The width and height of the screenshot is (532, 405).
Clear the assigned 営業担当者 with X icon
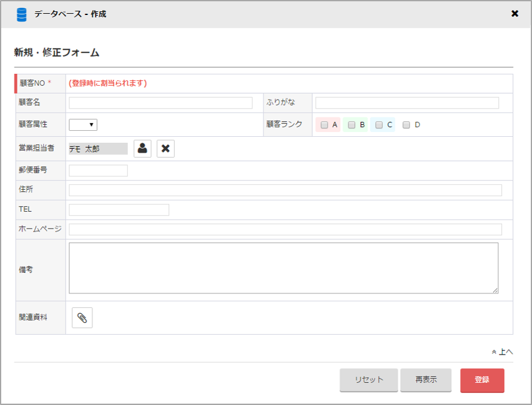tap(166, 149)
